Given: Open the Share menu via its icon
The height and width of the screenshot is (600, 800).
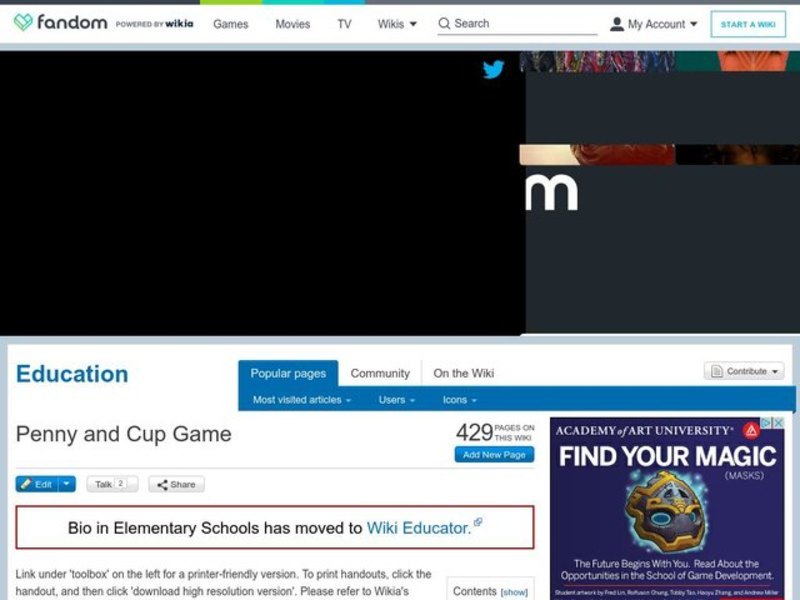Looking at the screenshot, I should [x=163, y=484].
